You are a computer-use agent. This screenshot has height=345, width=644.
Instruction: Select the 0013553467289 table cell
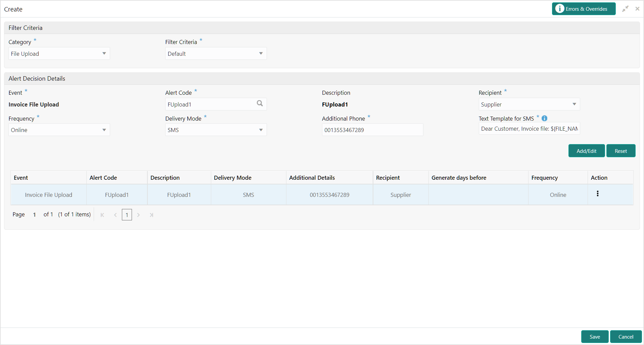(329, 195)
